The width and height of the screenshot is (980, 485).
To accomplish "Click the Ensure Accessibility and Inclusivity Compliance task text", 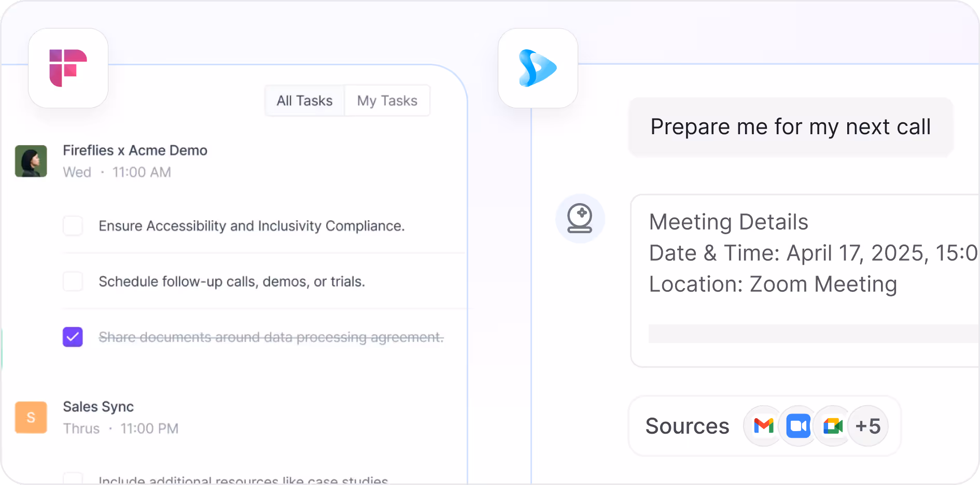I will click(251, 226).
